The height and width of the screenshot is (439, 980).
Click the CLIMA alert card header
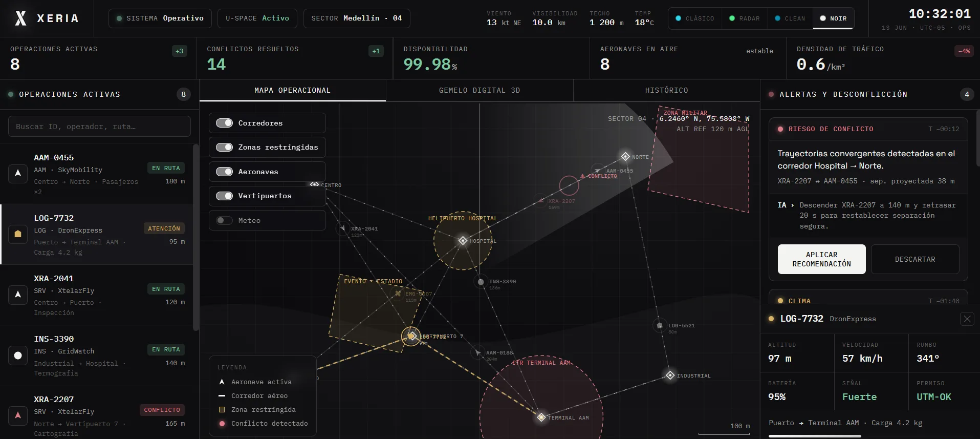point(868,301)
